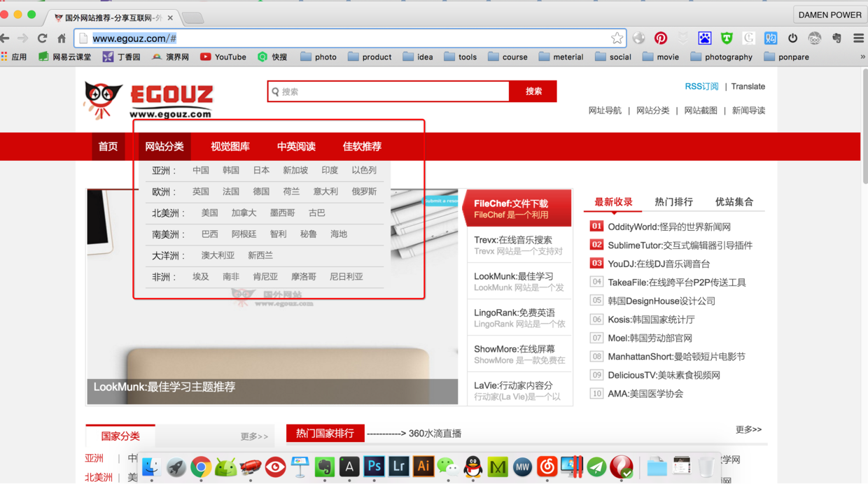Viewport: 868px width, 484px height.
Task: Click the Baidu paw-print extension icon
Action: [x=705, y=38]
